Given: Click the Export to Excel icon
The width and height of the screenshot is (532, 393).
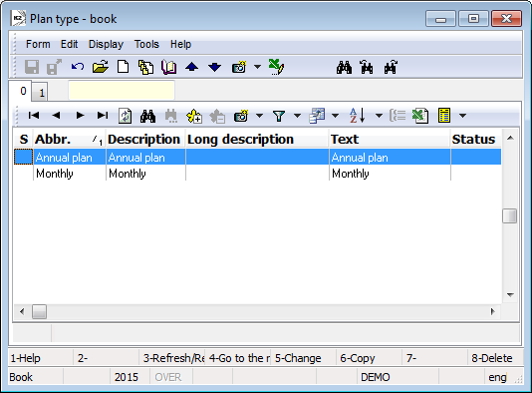Looking at the screenshot, I should (420, 116).
